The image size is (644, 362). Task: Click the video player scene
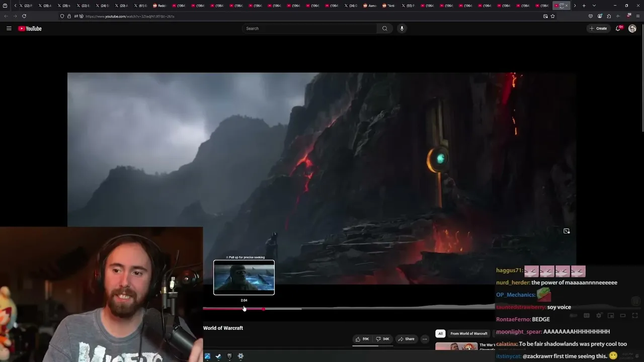click(322, 178)
